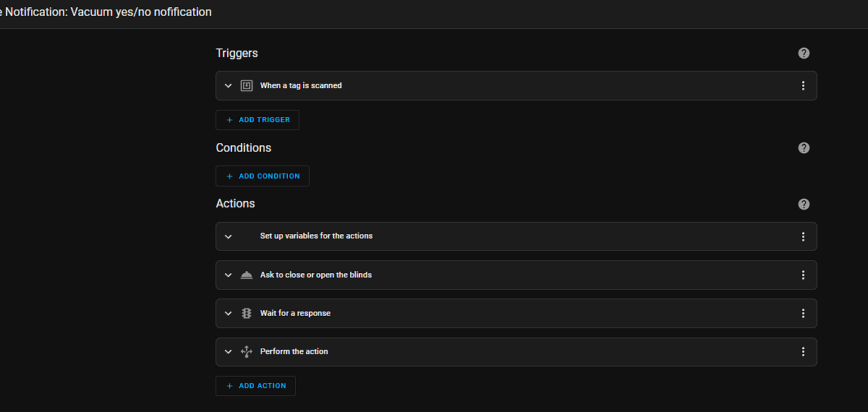Screen dimensions: 868x412
Task: Open three-dot menu for Set up variables action
Action: [803, 236]
